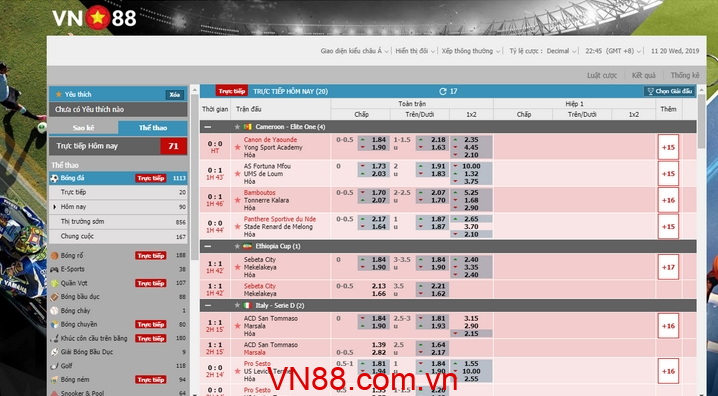
Task: Click the Bóng chày baseball icon
Action: click(54, 311)
